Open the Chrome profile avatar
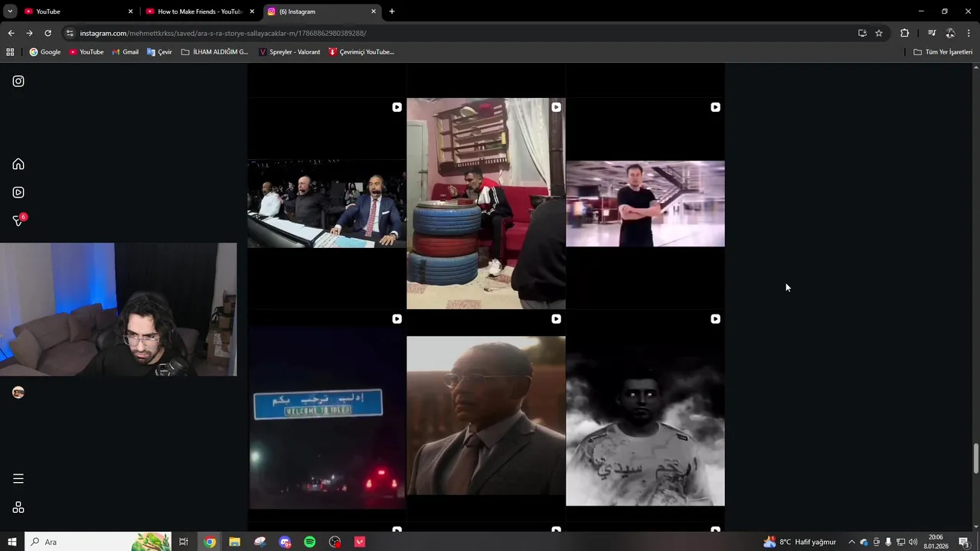The width and height of the screenshot is (980, 551). [x=950, y=33]
